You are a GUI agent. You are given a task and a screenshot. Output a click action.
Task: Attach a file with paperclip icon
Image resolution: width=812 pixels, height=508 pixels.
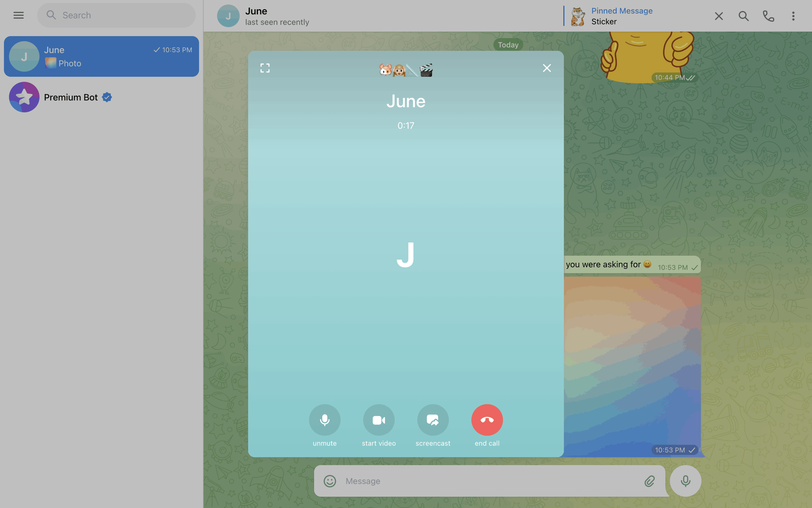pos(650,481)
